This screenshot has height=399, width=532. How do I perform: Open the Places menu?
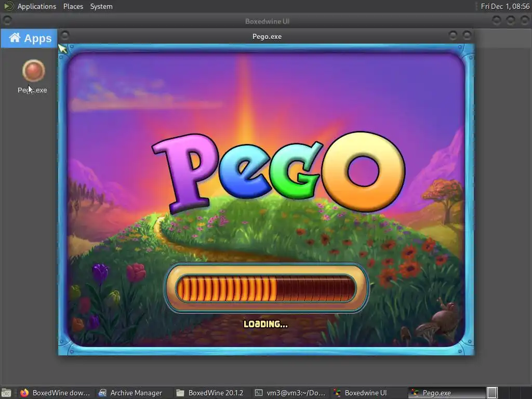click(73, 6)
